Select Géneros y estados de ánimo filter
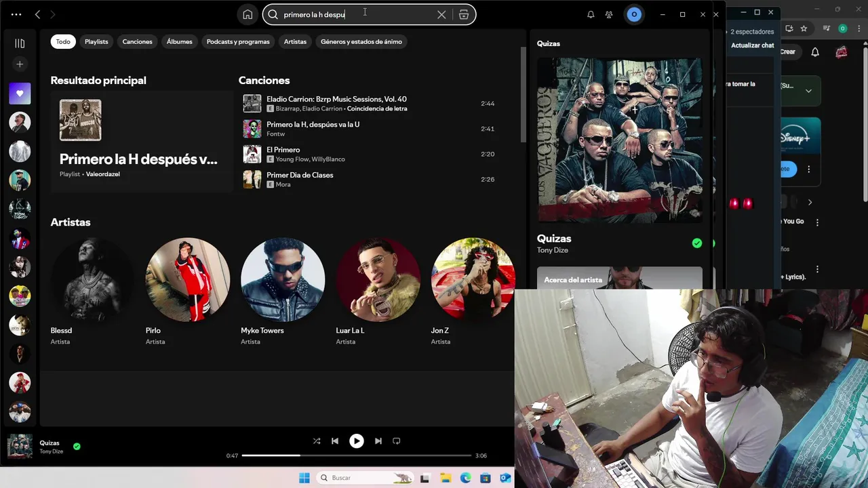 pos(361,41)
